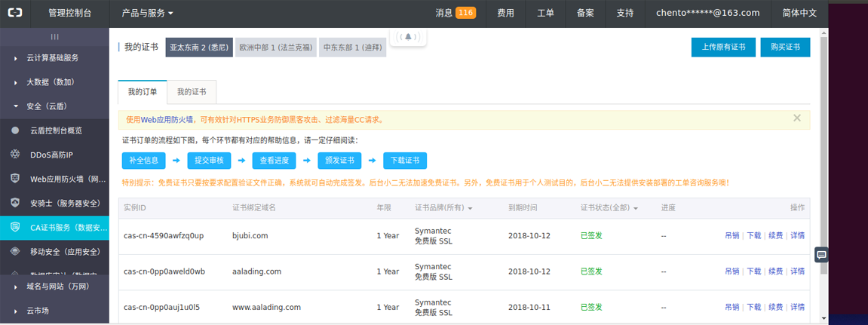Click 购买证书 button
The width and height of the screenshot is (868, 325).
[x=785, y=47]
